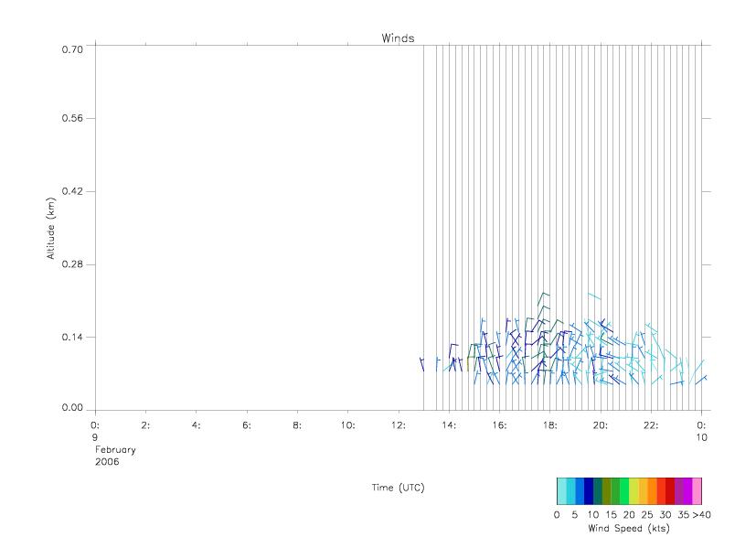Click the "14:" time tick label
Image resolution: width=756 pixels, height=559 pixels.
(449, 425)
